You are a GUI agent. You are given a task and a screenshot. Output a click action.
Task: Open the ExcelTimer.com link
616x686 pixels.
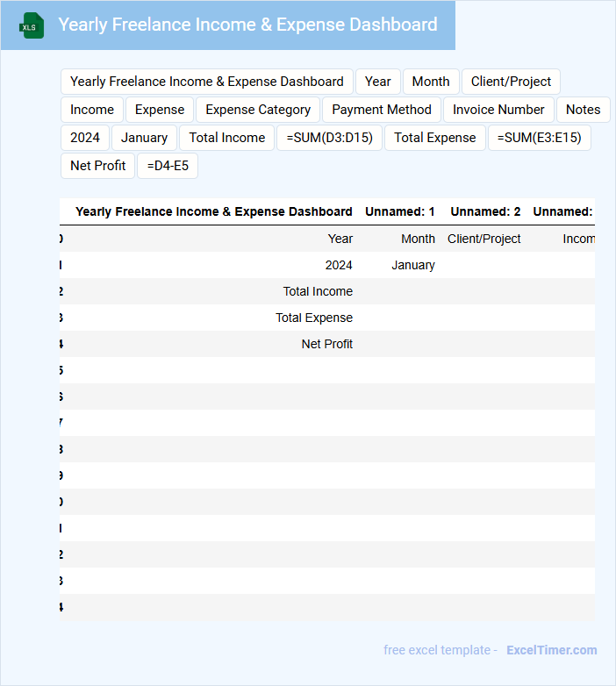coord(552,650)
